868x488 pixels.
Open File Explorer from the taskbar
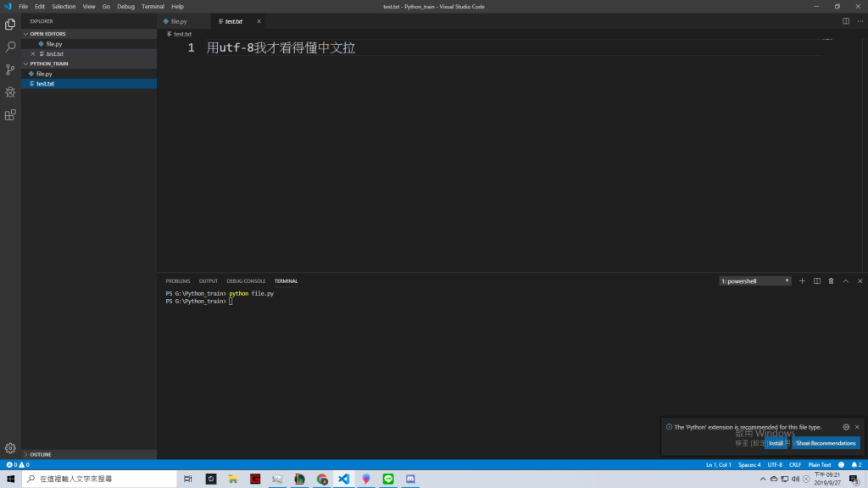(233, 480)
